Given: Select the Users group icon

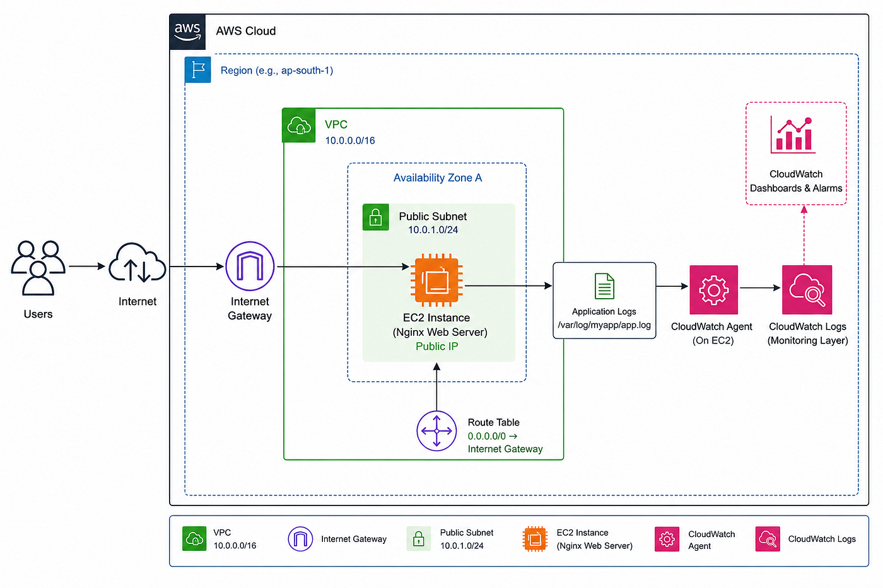Looking at the screenshot, I should coord(38,268).
